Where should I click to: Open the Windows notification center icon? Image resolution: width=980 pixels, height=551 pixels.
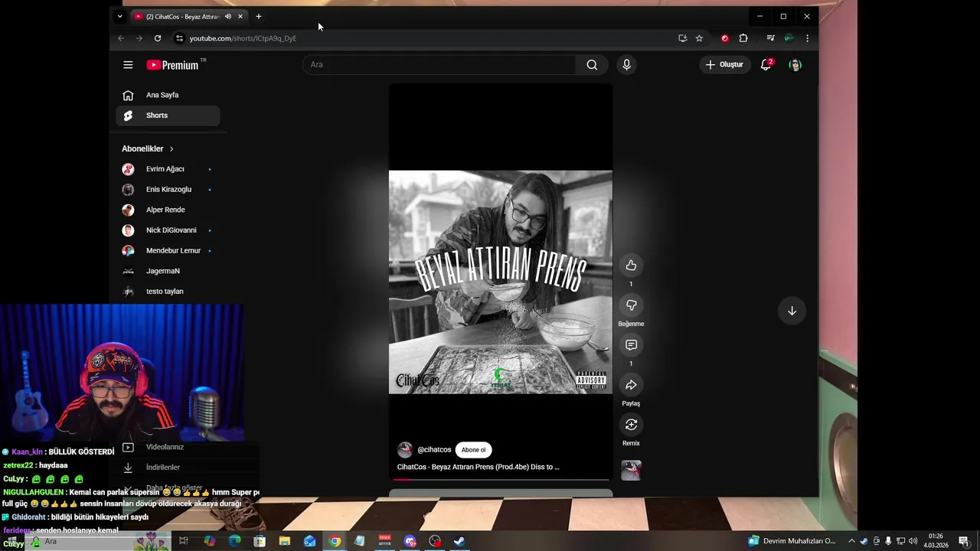964,541
